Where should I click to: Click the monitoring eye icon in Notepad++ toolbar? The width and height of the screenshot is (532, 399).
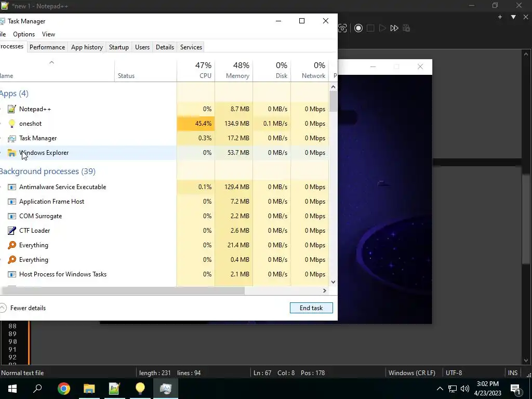coord(342,28)
